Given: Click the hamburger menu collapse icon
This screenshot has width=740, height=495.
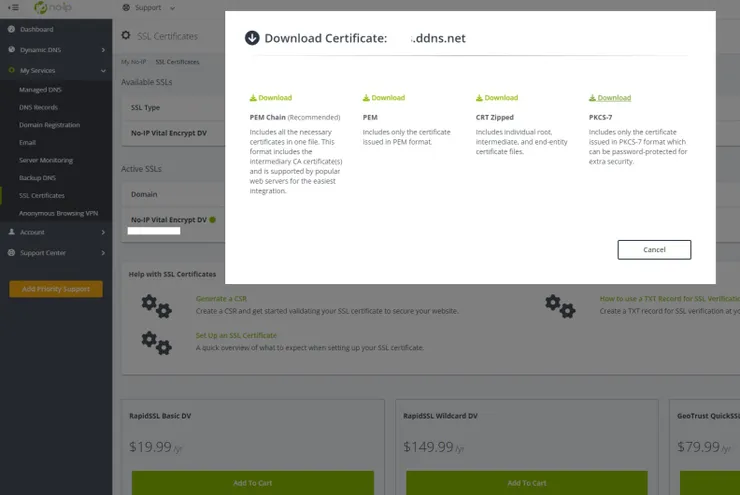Looking at the screenshot, I should (x=13, y=8).
